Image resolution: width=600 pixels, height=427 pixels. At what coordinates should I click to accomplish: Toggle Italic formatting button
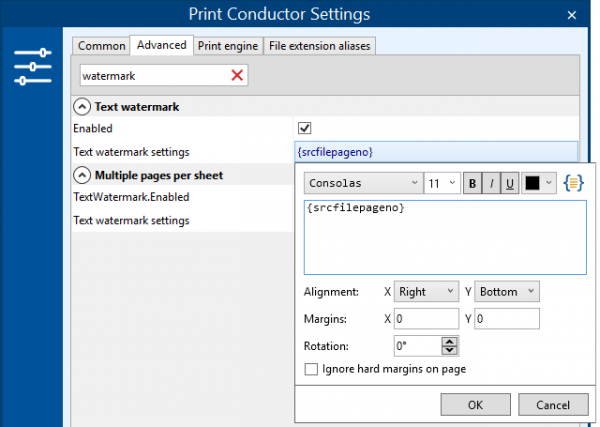[491, 183]
